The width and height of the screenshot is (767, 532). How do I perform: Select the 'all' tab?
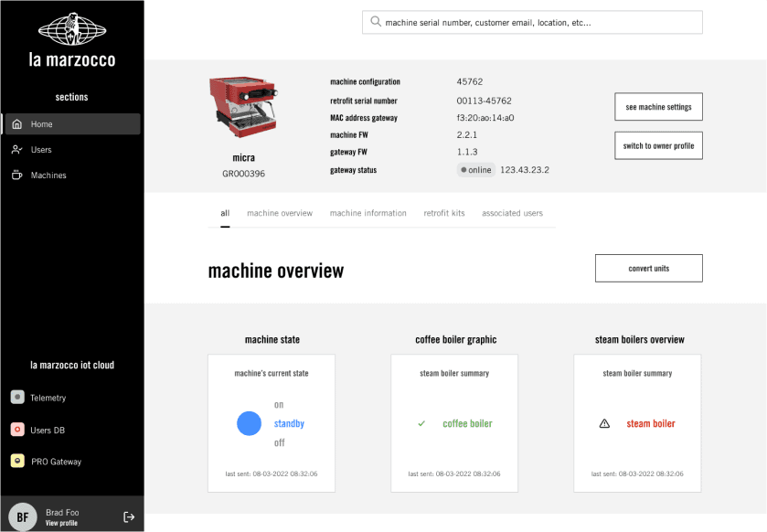point(225,213)
